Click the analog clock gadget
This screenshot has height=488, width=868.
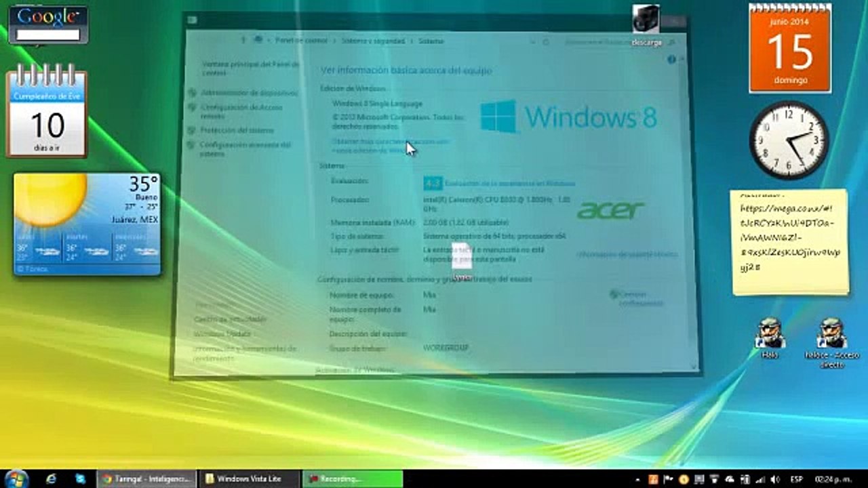789,140
